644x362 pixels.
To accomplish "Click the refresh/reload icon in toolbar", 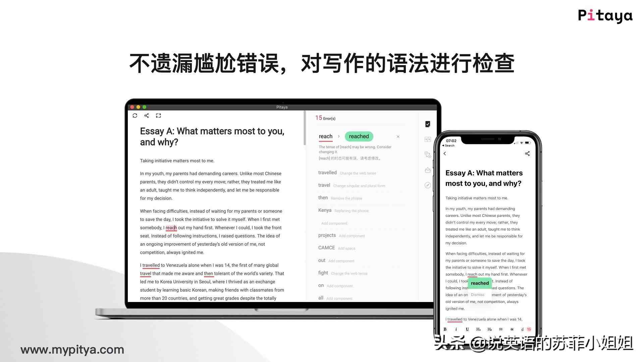I will pyautogui.click(x=135, y=115).
